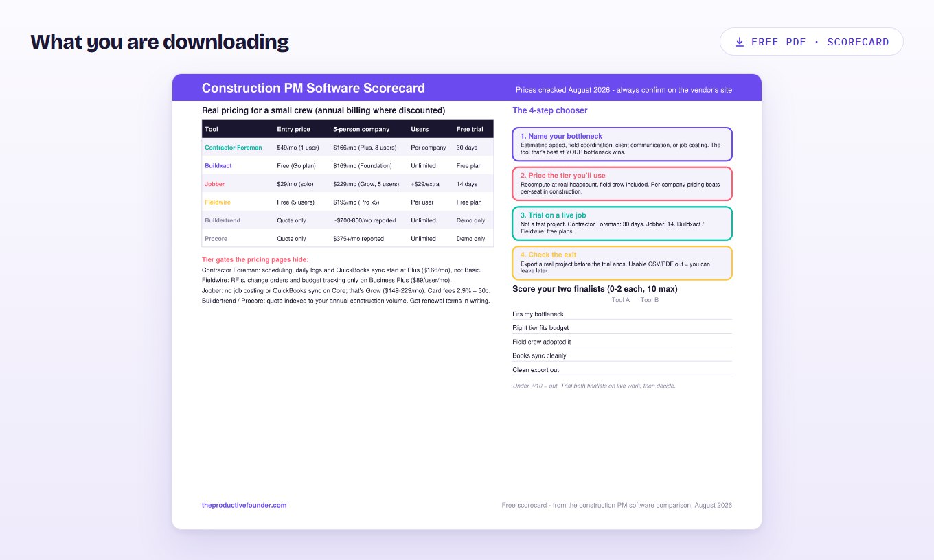Click the '$229/mo (Grow, 5 users)' cell
The width and height of the screenshot is (934, 560).
click(x=366, y=184)
